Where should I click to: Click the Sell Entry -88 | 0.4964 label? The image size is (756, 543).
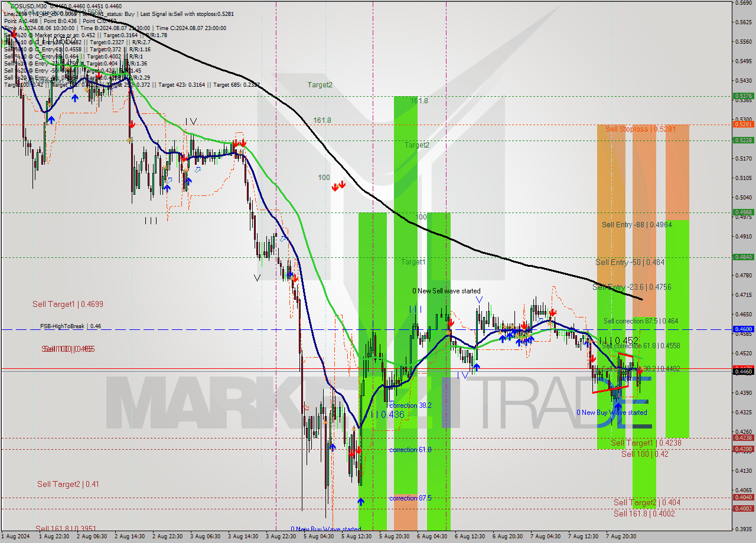(x=636, y=224)
